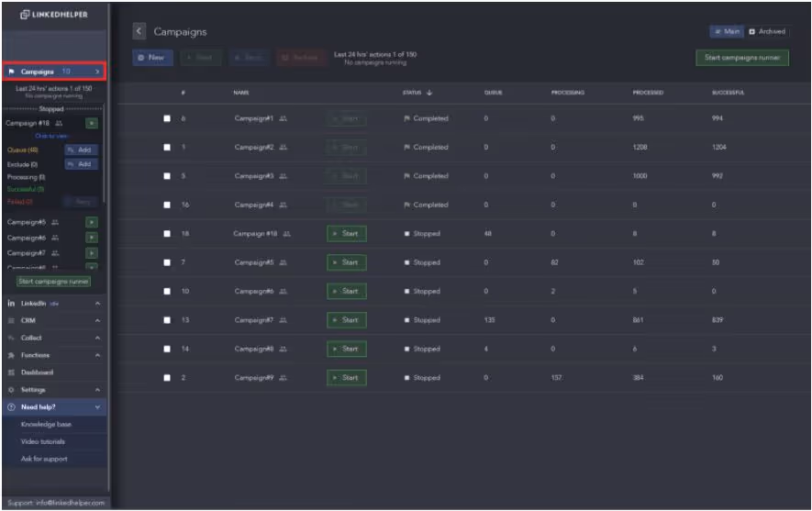Image resolution: width=812 pixels, height=511 pixels.
Task: Click people icon beside Campaign#2 in table
Action: tap(283, 147)
